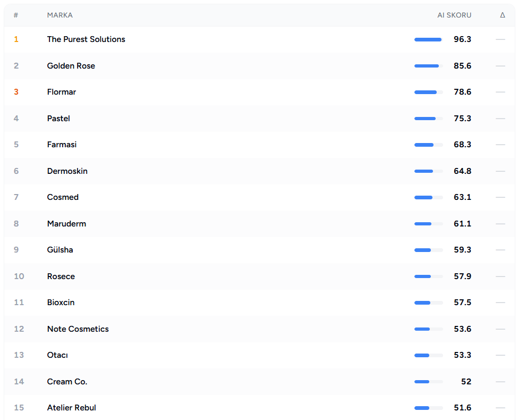Click score value 85.6

(462, 66)
